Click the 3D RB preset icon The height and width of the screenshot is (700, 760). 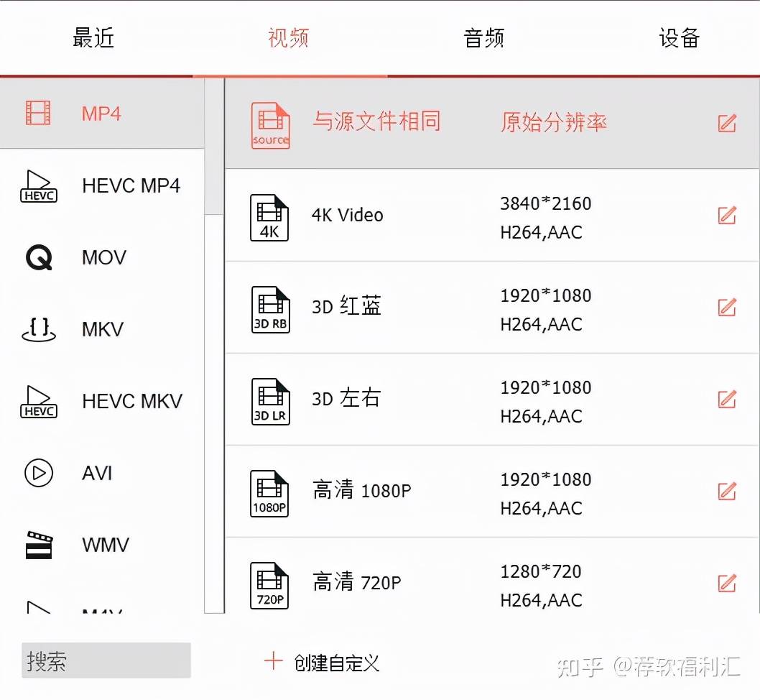coord(271,309)
